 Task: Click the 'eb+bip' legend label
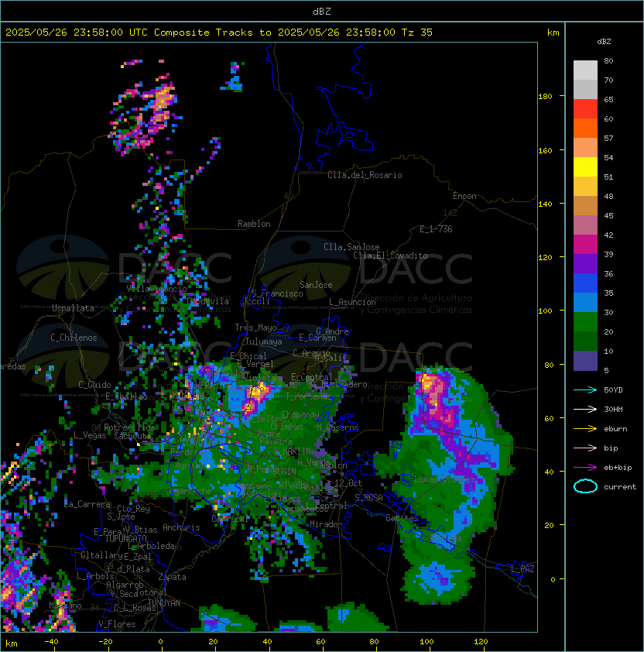[x=618, y=468]
